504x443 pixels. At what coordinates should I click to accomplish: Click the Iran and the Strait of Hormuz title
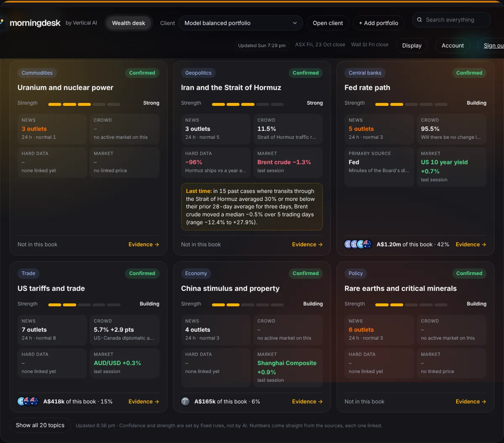tap(231, 87)
